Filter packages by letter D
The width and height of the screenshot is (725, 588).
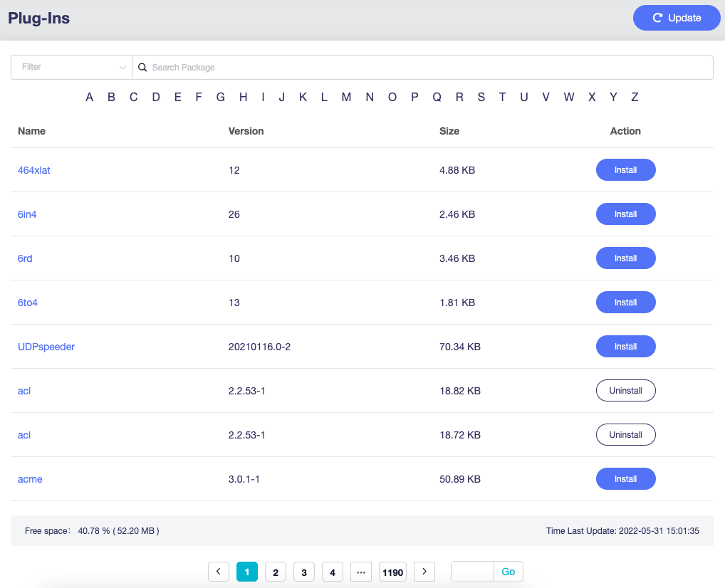(156, 97)
